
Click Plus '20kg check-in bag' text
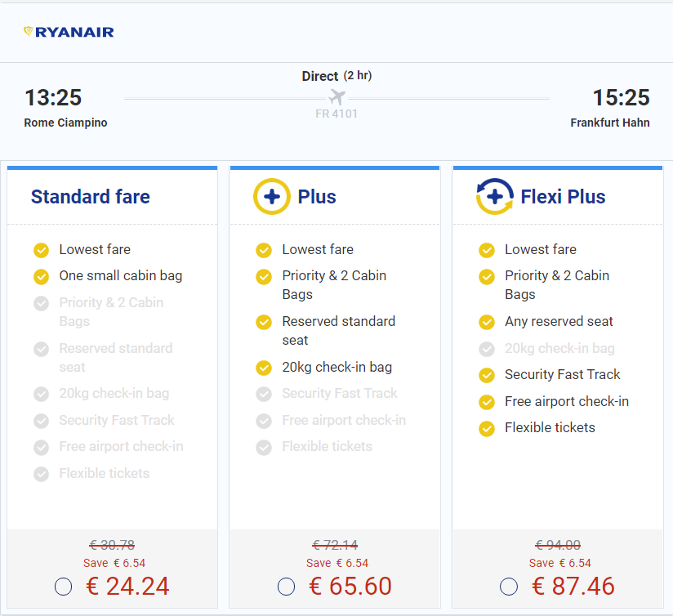click(x=337, y=368)
